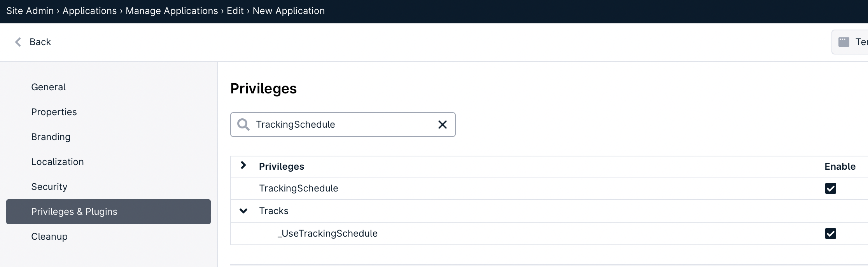
Task: Click the search magnifier icon
Action: pyautogui.click(x=243, y=125)
